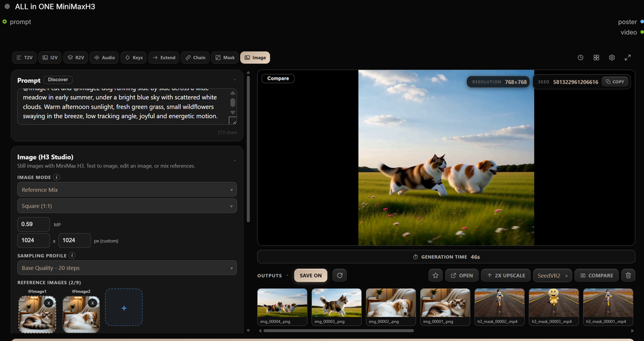Select the img_00001_.png thumbnail
Screen dimensions: 644x341
point(445,306)
